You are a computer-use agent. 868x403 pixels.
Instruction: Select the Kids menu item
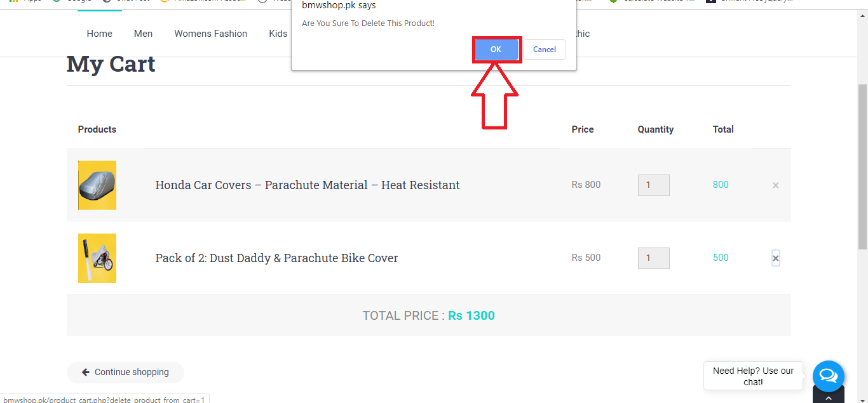[278, 34]
